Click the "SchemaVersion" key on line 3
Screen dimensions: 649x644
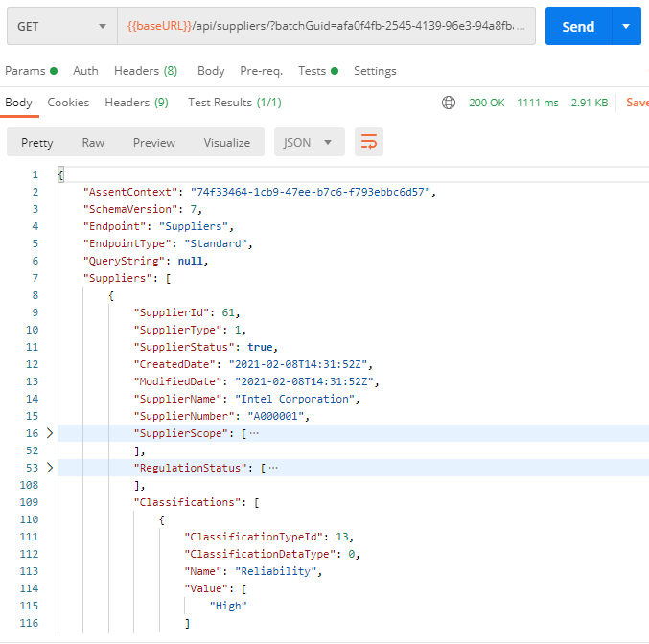tap(130, 209)
